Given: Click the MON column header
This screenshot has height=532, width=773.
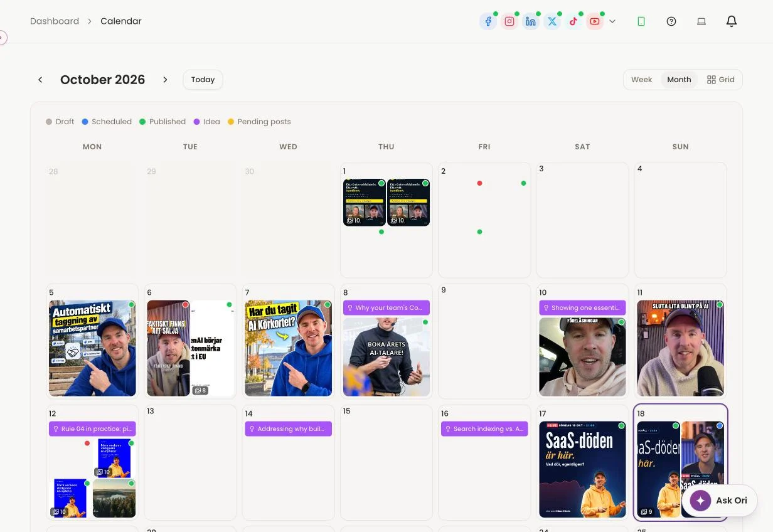Looking at the screenshot, I should (92, 147).
